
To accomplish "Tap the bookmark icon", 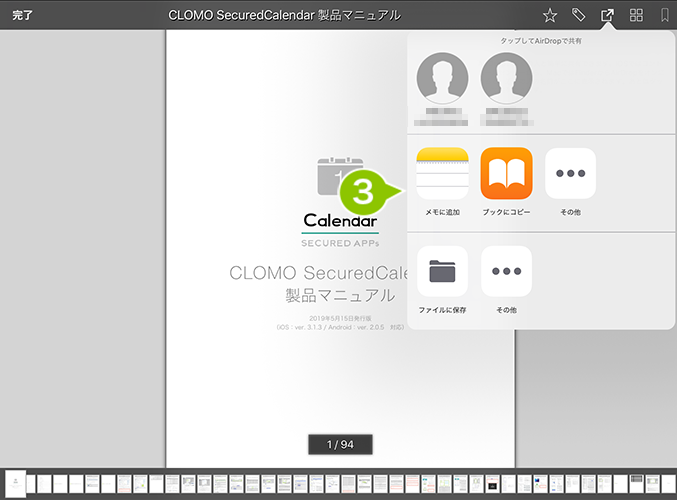I will click(x=665, y=15).
